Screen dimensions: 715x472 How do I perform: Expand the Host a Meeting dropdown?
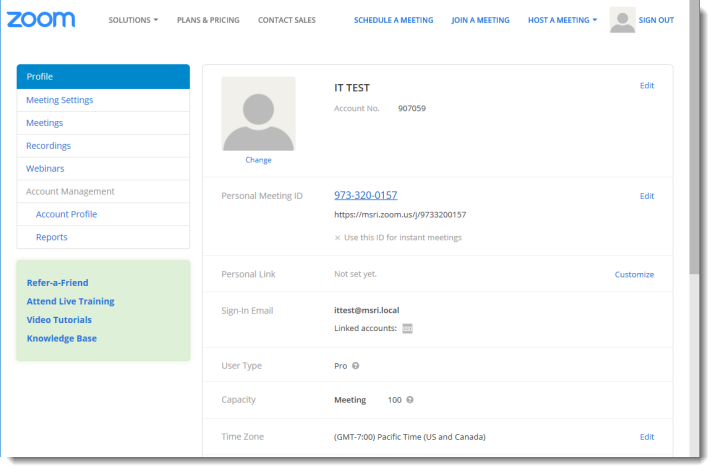tap(562, 20)
